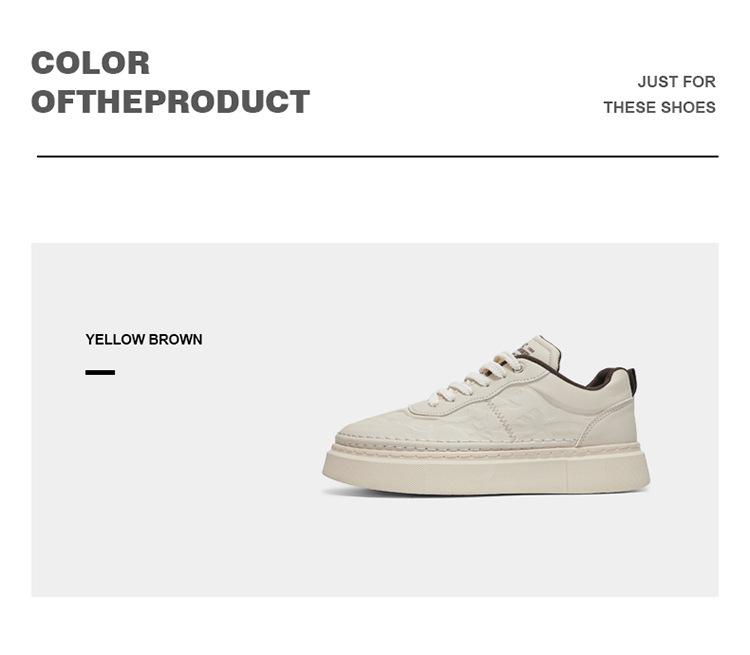
Task: Click the horizontal divider line under the header
Action: coord(377,156)
